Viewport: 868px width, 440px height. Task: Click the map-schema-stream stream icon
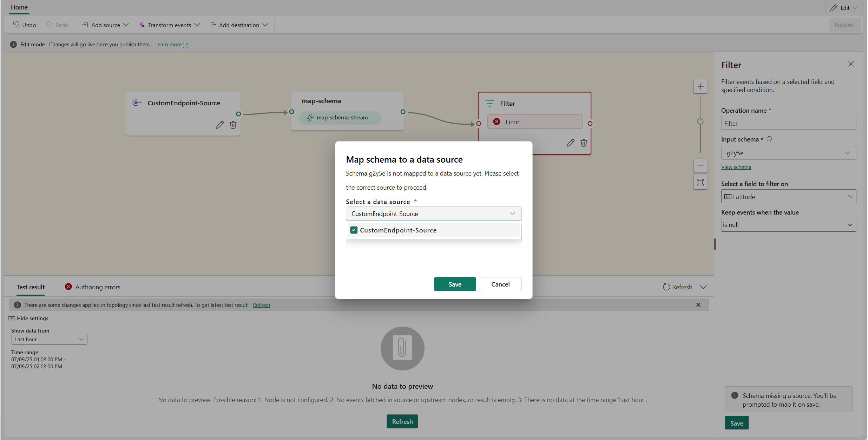coord(310,118)
